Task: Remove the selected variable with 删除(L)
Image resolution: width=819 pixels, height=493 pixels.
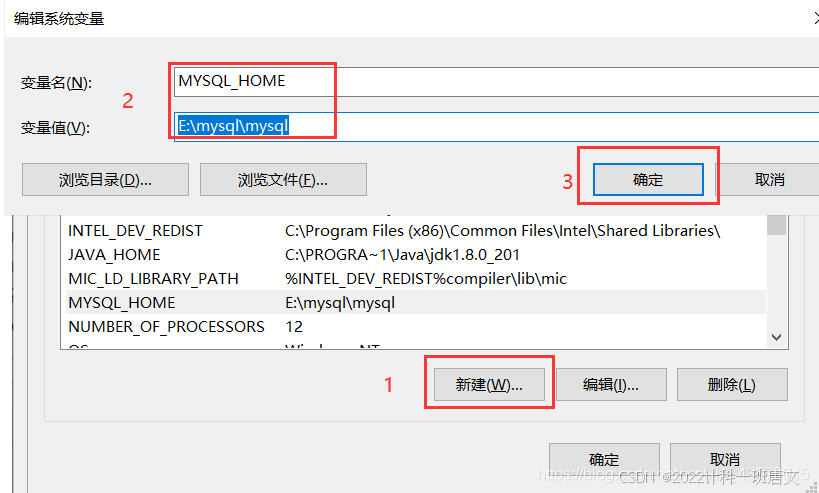Action: coord(732,385)
